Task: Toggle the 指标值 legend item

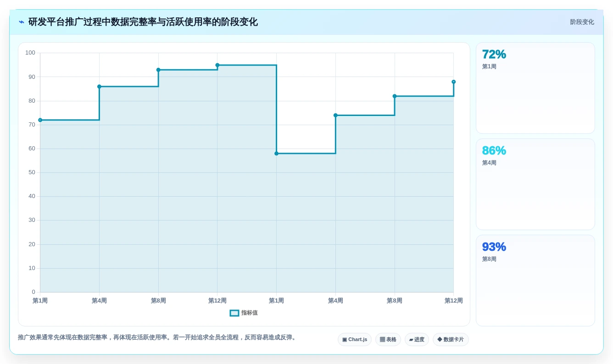Action: [x=244, y=313]
